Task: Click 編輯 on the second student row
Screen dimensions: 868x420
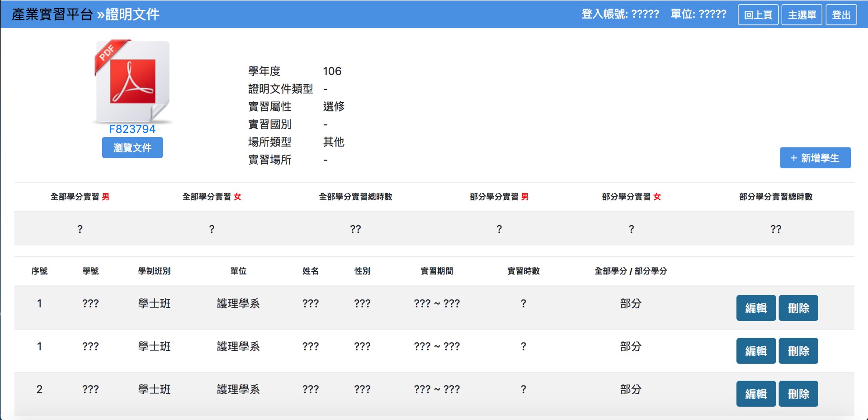Action: point(756,351)
